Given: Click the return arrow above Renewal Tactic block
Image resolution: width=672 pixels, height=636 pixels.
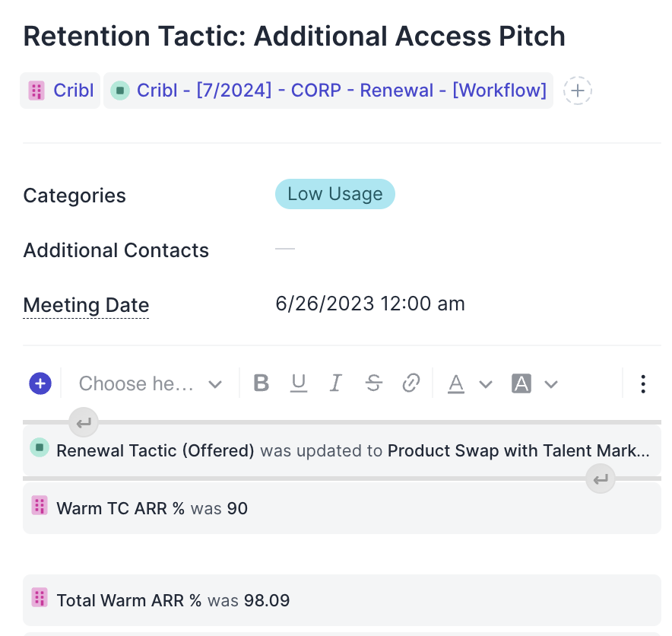Looking at the screenshot, I should [84, 422].
